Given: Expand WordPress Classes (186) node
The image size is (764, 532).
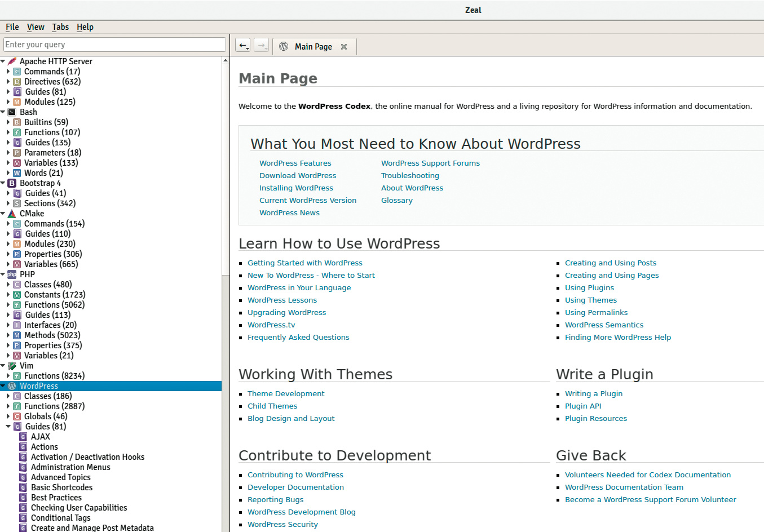Looking at the screenshot, I should 8,396.
